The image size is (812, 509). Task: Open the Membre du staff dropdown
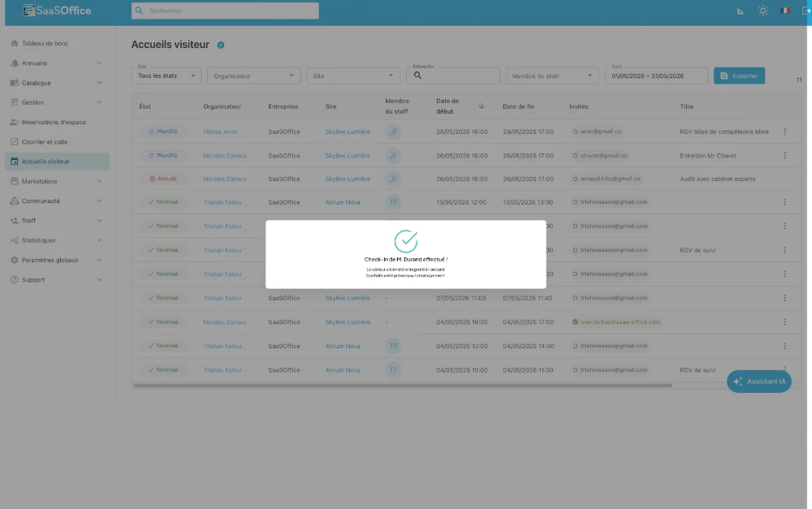[552, 75]
